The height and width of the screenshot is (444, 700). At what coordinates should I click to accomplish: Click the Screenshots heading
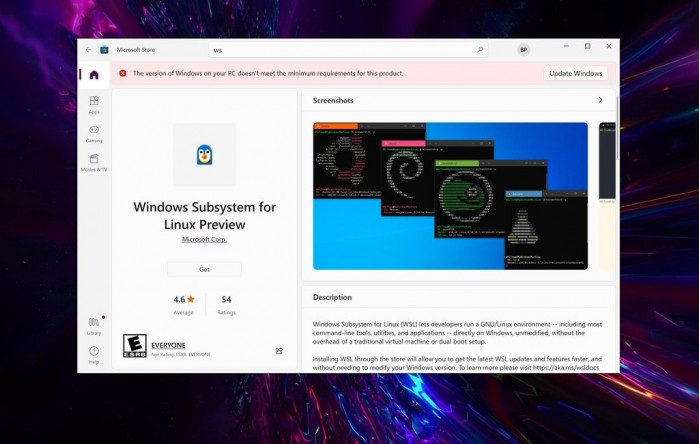(x=333, y=100)
